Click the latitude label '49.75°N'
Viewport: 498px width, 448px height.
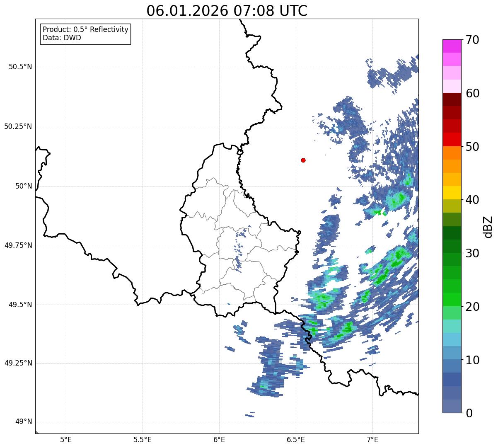(x=18, y=245)
